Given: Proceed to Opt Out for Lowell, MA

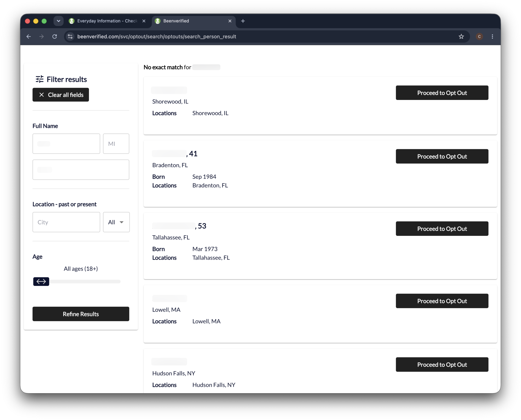Looking at the screenshot, I should [442, 301].
